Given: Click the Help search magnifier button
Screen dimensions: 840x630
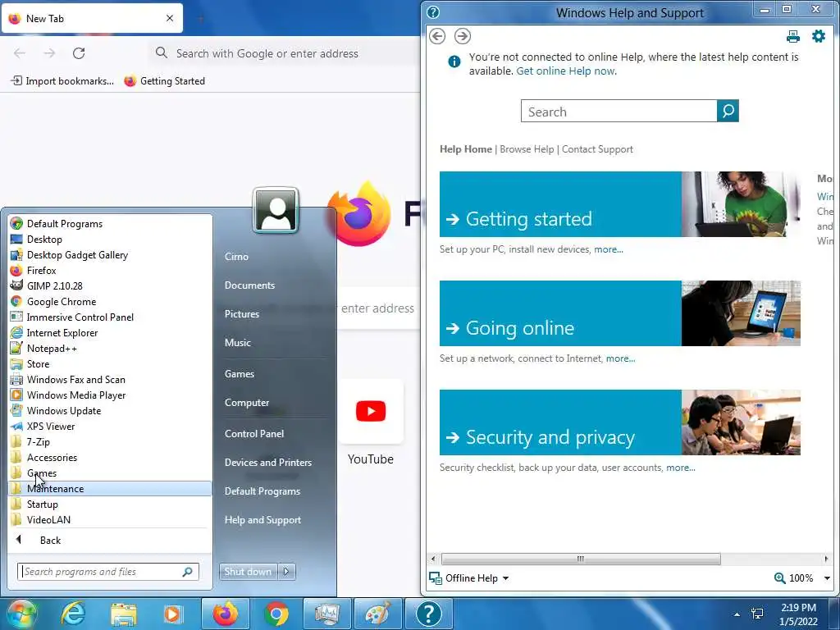Looking at the screenshot, I should coord(728,111).
